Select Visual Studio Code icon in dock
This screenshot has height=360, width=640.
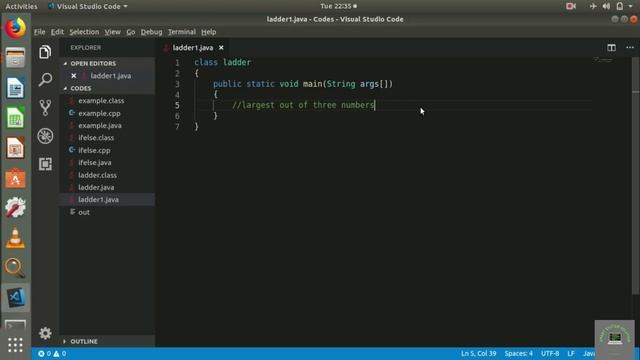[15, 297]
